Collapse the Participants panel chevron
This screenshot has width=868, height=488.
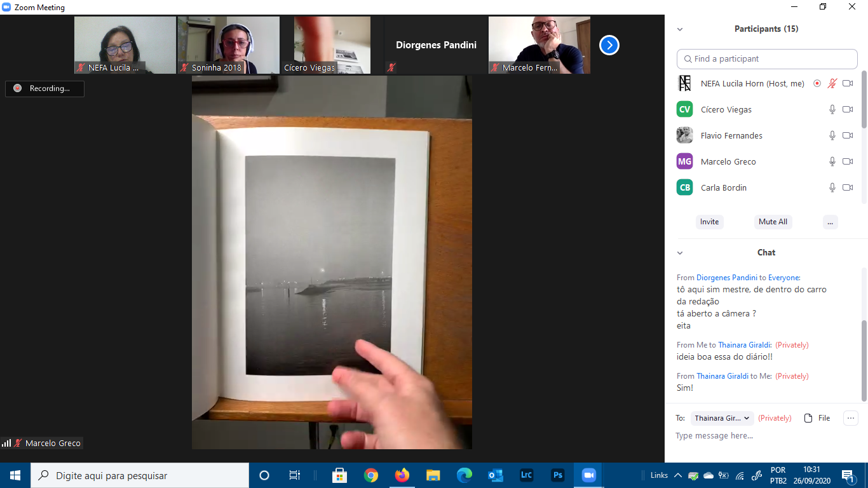pos(680,29)
